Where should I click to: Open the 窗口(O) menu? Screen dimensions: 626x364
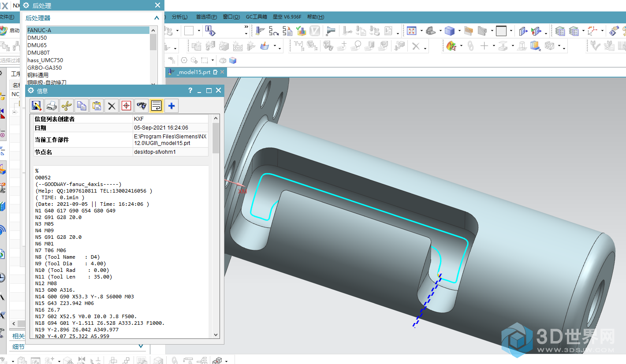click(x=231, y=17)
